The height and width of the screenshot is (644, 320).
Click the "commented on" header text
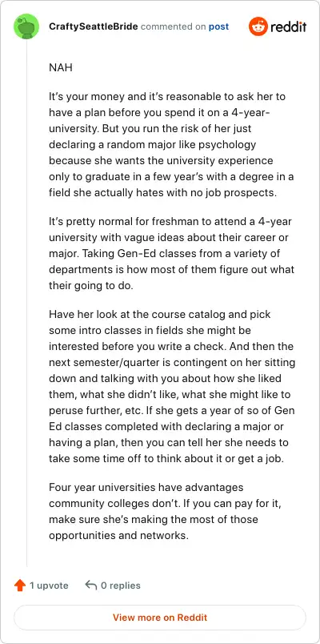click(173, 26)
